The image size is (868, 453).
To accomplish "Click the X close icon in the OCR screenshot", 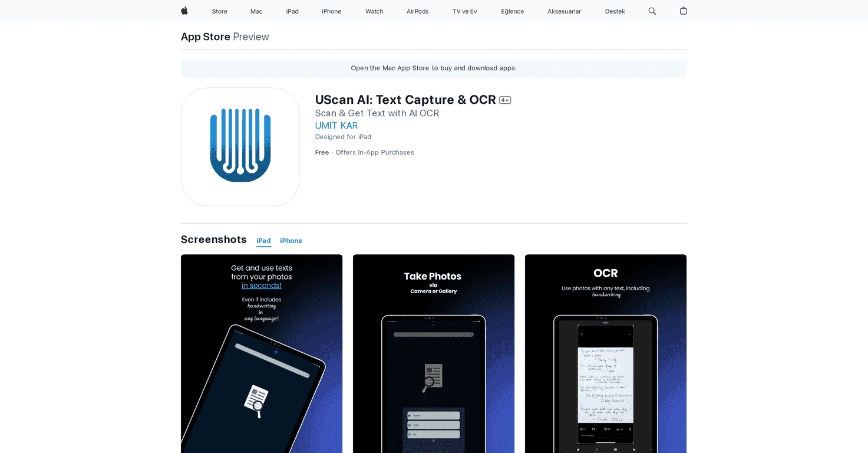I will (x=582, y=334).
